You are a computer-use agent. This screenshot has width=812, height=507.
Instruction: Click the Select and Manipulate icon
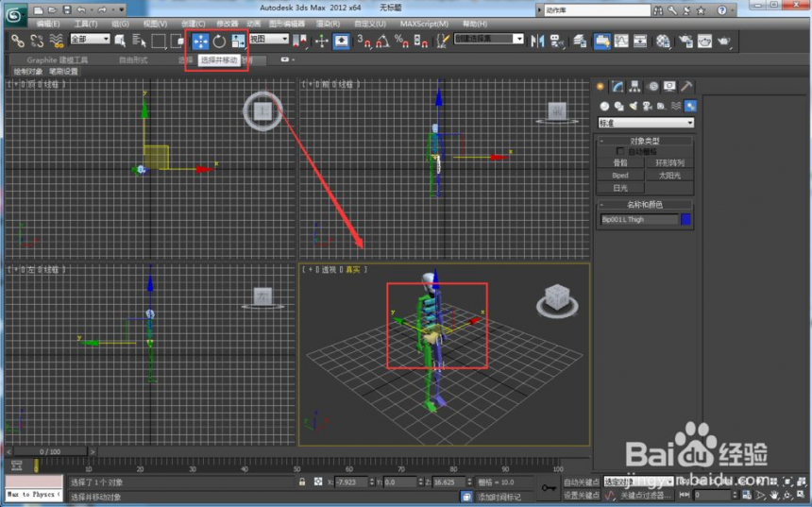322,41
